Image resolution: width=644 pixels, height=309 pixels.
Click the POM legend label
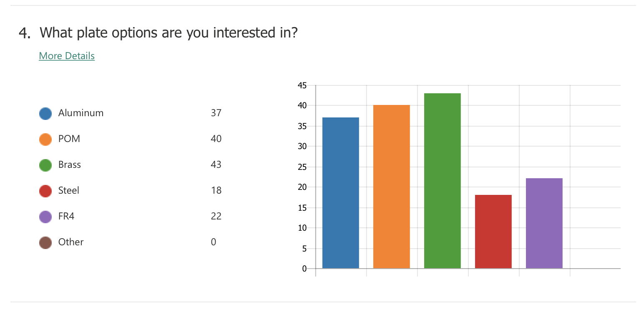coord(69,139)
